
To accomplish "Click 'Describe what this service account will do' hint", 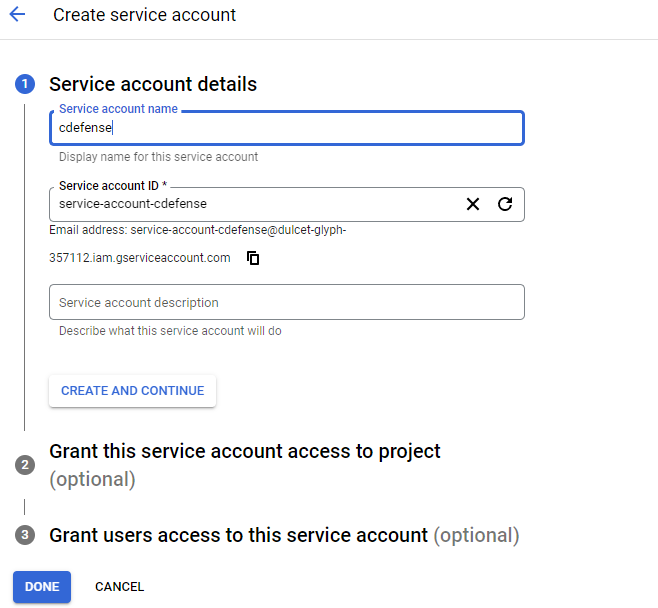I will coord(170,331).
